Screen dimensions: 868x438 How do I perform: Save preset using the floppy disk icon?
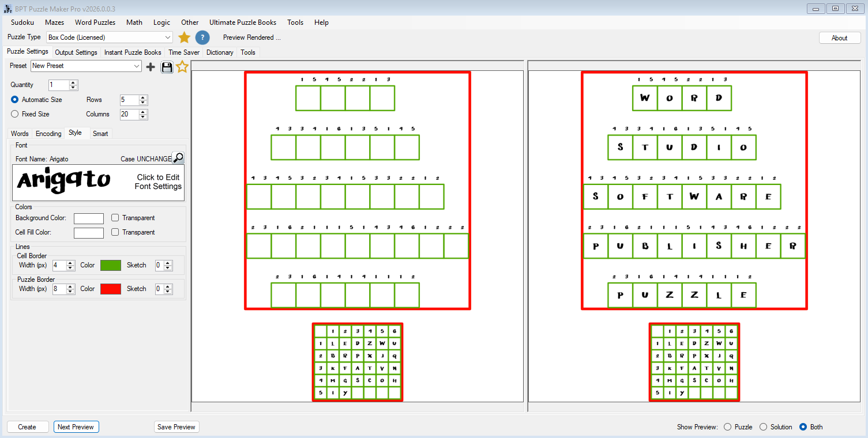coord(167,67)
